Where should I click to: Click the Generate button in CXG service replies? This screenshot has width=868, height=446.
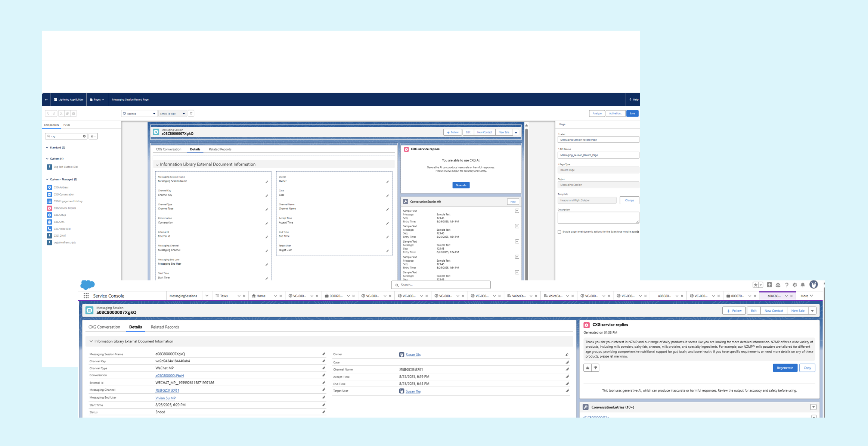click(x=461, y=185)
